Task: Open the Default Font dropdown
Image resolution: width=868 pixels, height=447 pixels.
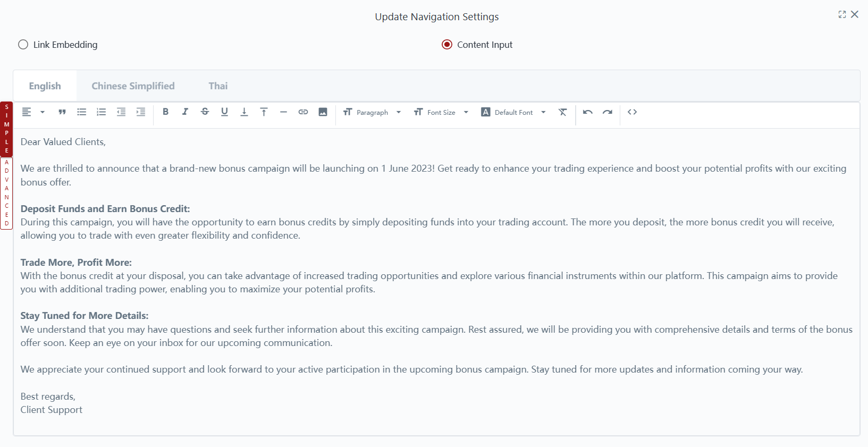Action: pyautogui.click(x=513, y=112)
